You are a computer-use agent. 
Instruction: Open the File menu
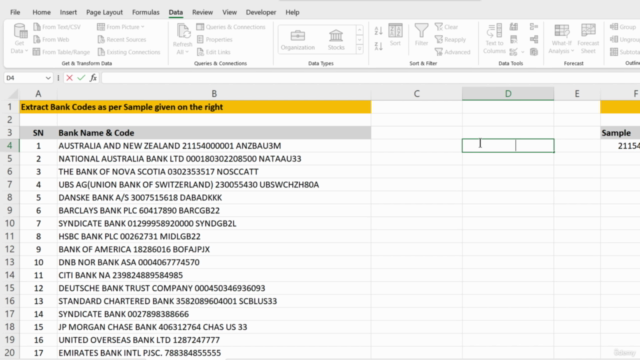point(15,12)
